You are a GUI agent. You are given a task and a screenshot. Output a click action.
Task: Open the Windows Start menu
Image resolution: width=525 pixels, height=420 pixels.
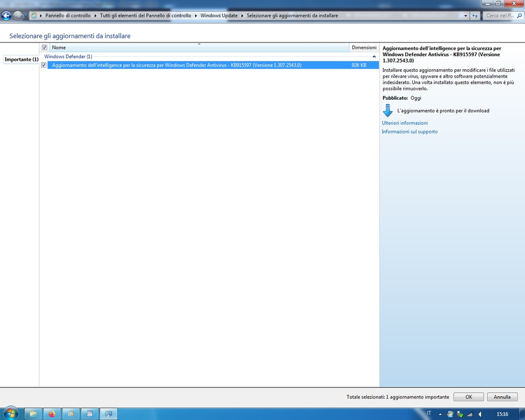10,414
